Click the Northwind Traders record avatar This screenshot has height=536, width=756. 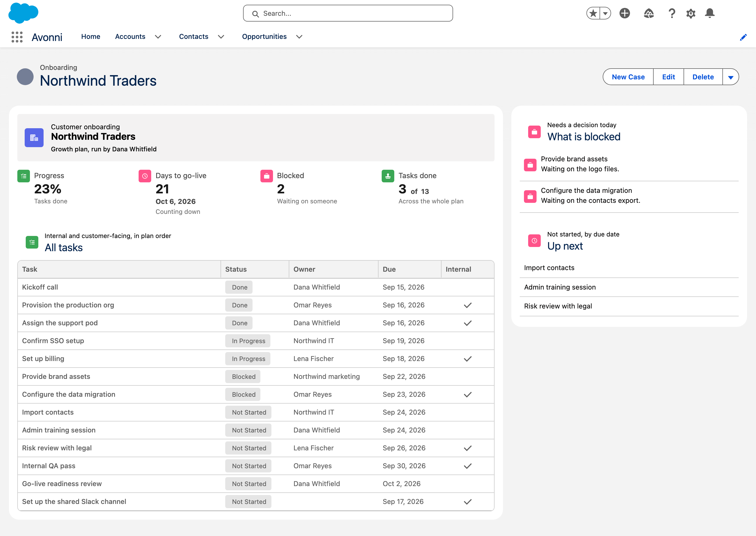coord(25,76)
